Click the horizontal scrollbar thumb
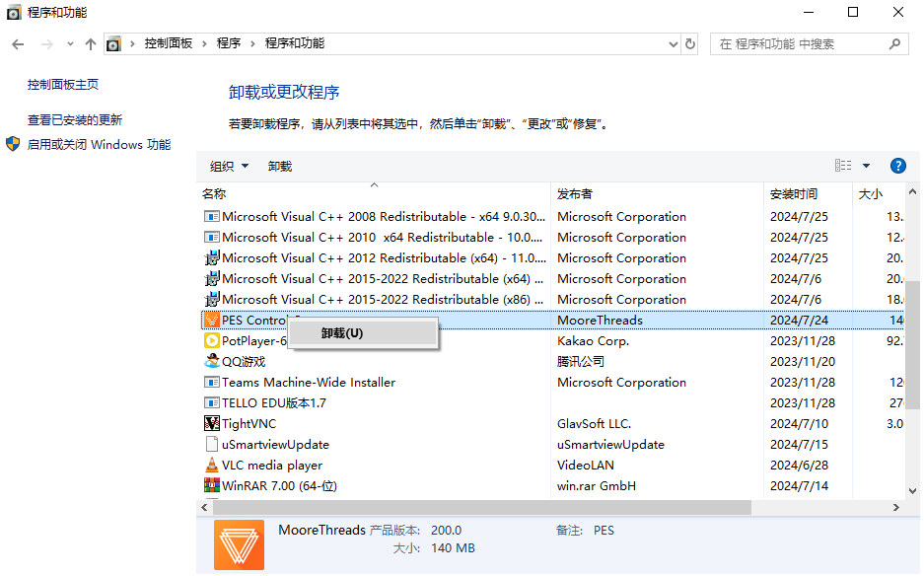 (482, 507)
